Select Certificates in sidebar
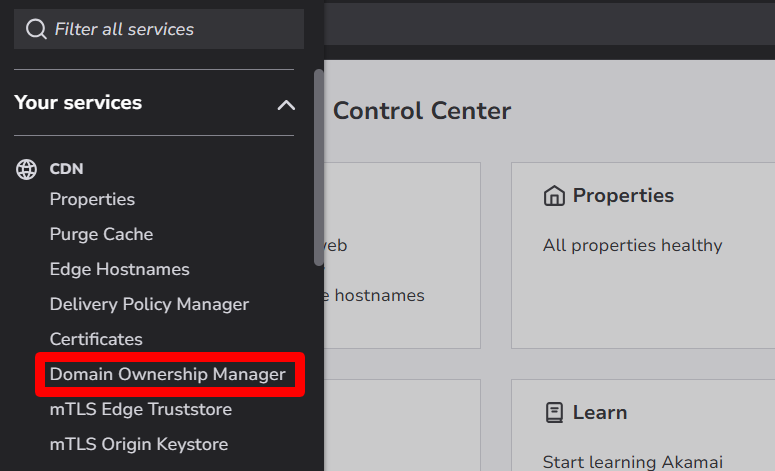The height and width of the screenshot is (471, 775). click(96, 339)
